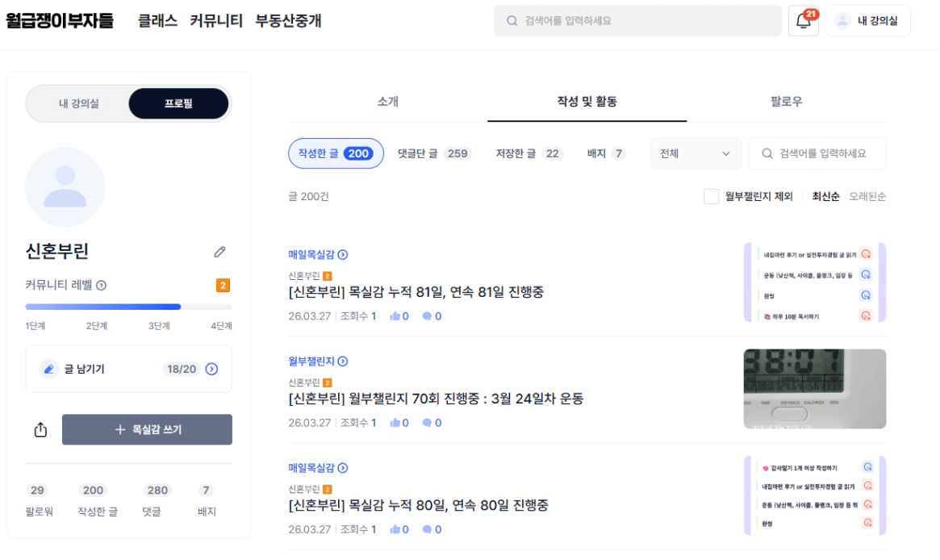Click the profile avatar placeholder image
The width and height of the screenshot is (940, 560).
(x=65, y=187)
